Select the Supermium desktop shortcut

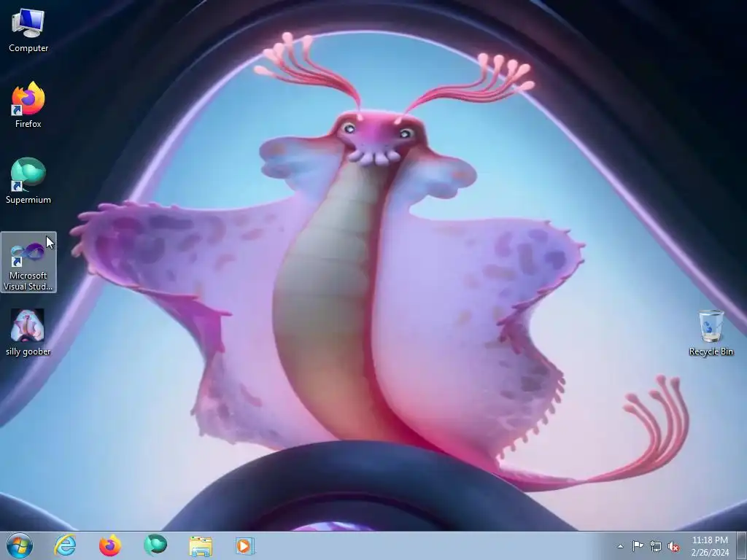(28, 181)
